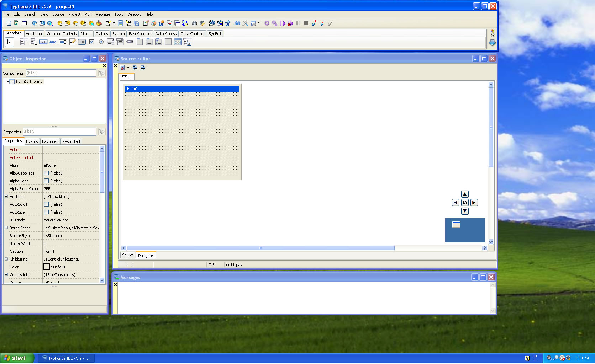Image resolution: width=595 pixels, height=364 pixels.
Task: Pick the TMainMenu component from Standard palette
Action: (23, 42)
